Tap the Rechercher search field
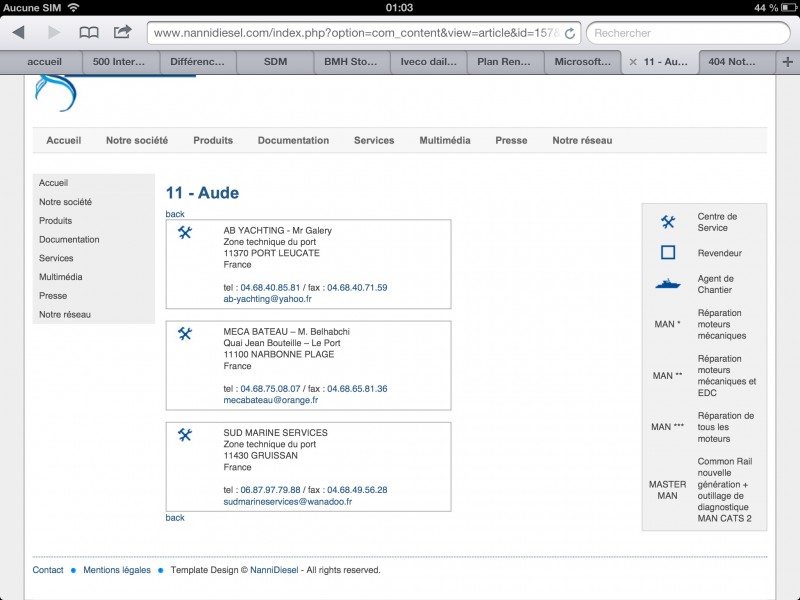Image resolution: width=800 pixels, height=600 pixels. pos(688,33)
